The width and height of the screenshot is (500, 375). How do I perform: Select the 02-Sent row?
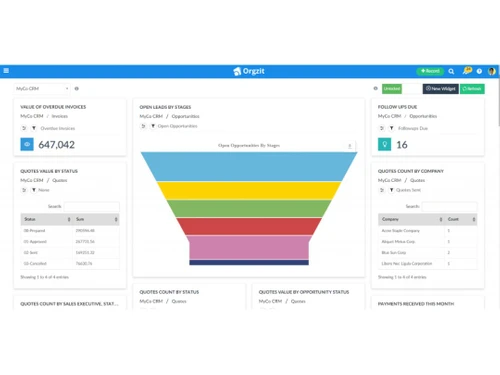[70, 253]
